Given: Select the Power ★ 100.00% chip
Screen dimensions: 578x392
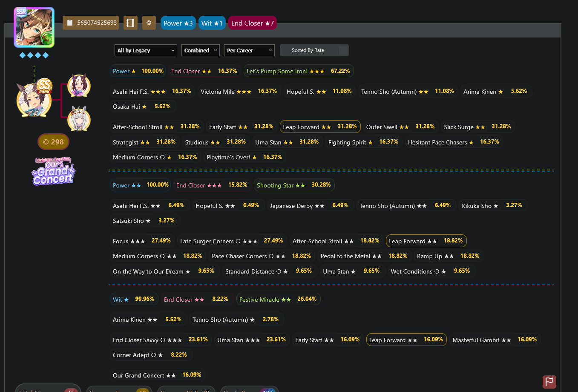Looking at the screenshot, I should pyautogui.click(x=138, y=71).
